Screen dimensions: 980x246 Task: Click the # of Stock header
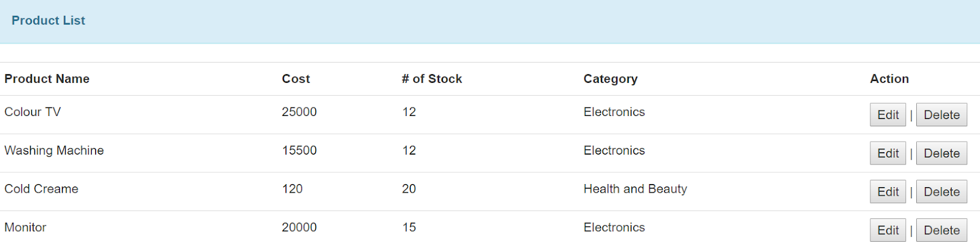point(432,79)
